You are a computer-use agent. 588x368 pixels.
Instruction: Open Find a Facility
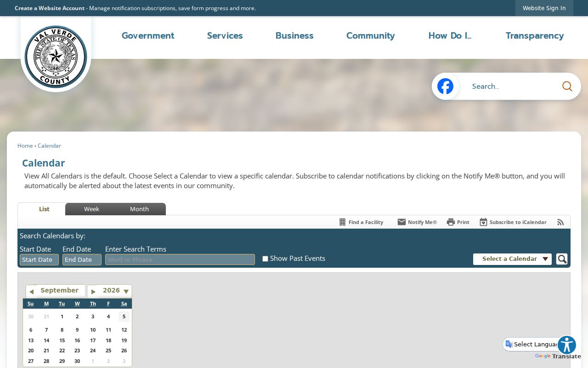(x=361, y=222)
